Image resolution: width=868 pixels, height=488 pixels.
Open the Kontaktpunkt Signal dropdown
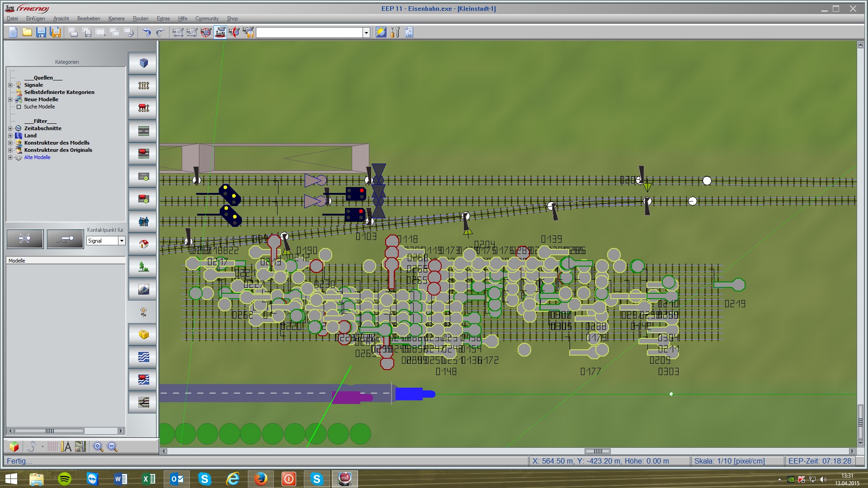[122, 241]
